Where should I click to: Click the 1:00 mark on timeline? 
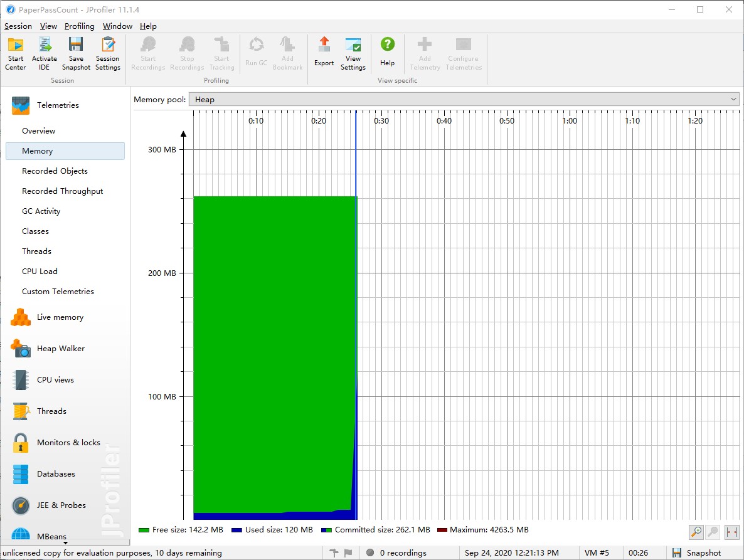click(x=570, y=121)
